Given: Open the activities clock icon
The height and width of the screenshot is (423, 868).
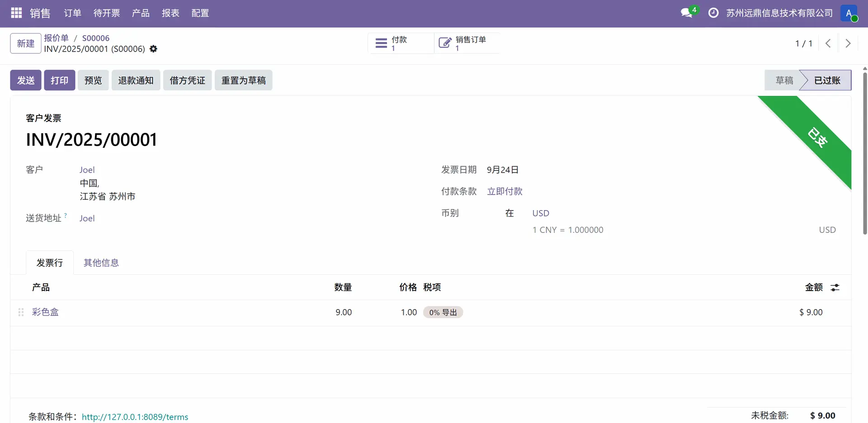Looking at the screenshot, I should pyautogui.click(x=713, y=13).
